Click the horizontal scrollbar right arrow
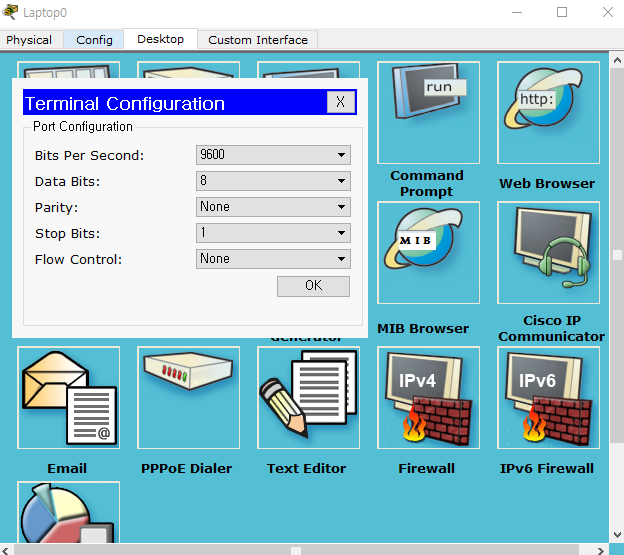 point(601,551)
